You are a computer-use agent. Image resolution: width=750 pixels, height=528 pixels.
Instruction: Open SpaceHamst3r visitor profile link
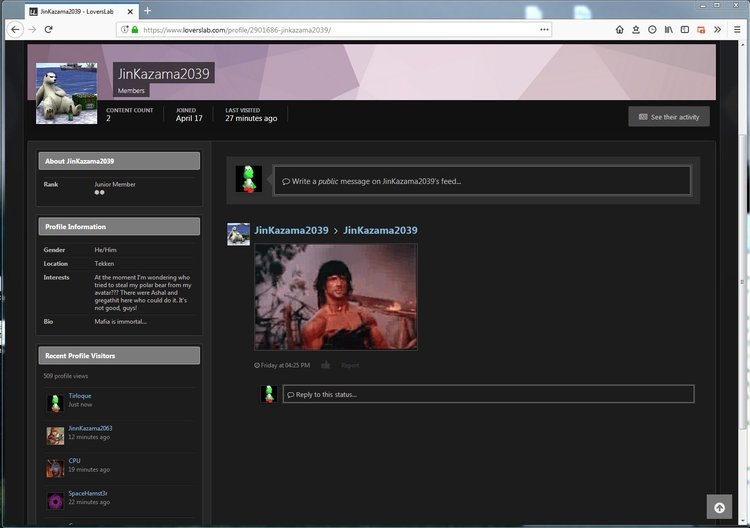[x=88, y=493]
